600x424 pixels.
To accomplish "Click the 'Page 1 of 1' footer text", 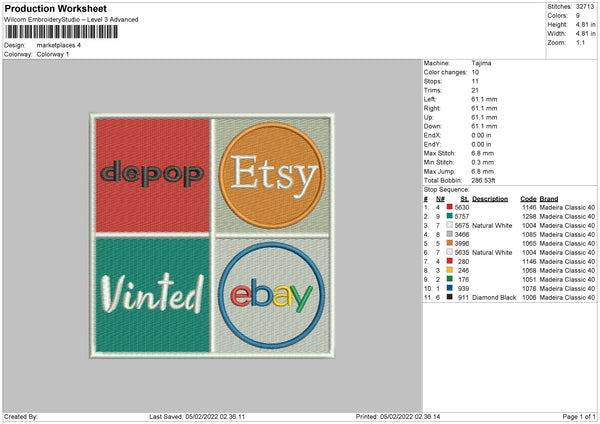I will click(x=579, y=416).
